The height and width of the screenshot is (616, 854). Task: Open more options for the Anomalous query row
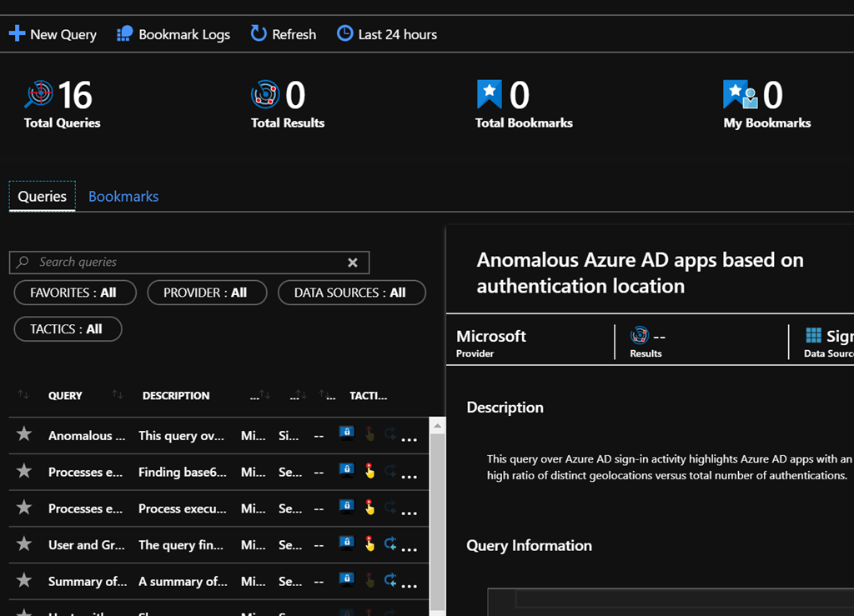(x=409, y=438)
